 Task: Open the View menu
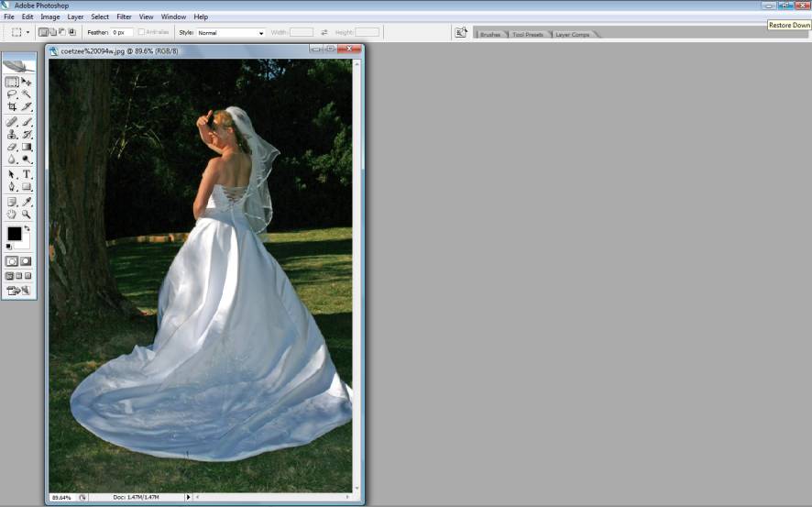point(146,17)
